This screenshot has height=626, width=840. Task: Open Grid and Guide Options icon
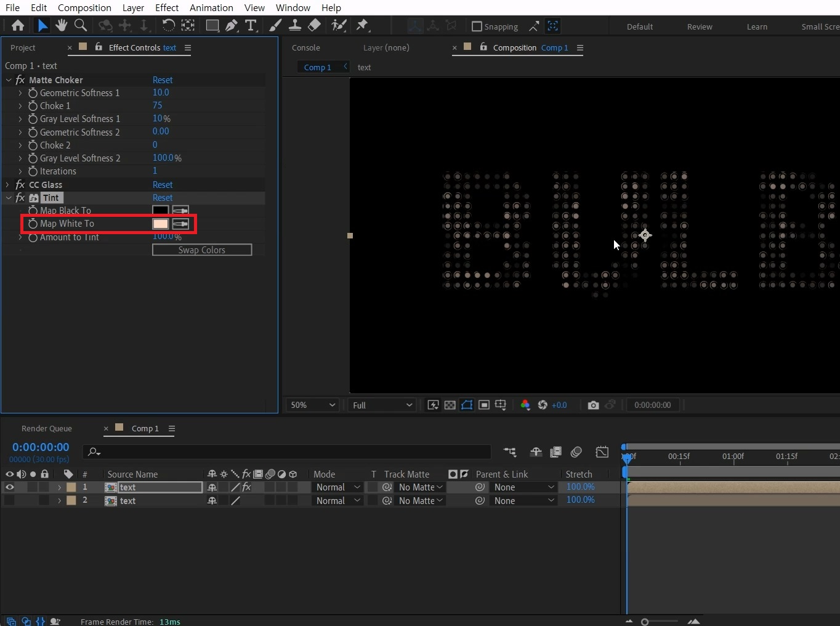[501, 405]
